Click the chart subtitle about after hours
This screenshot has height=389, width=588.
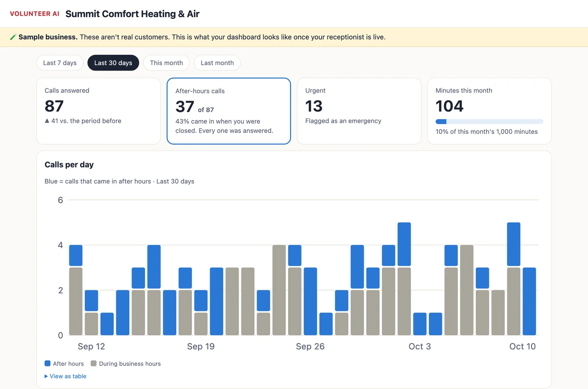(119, 181)
